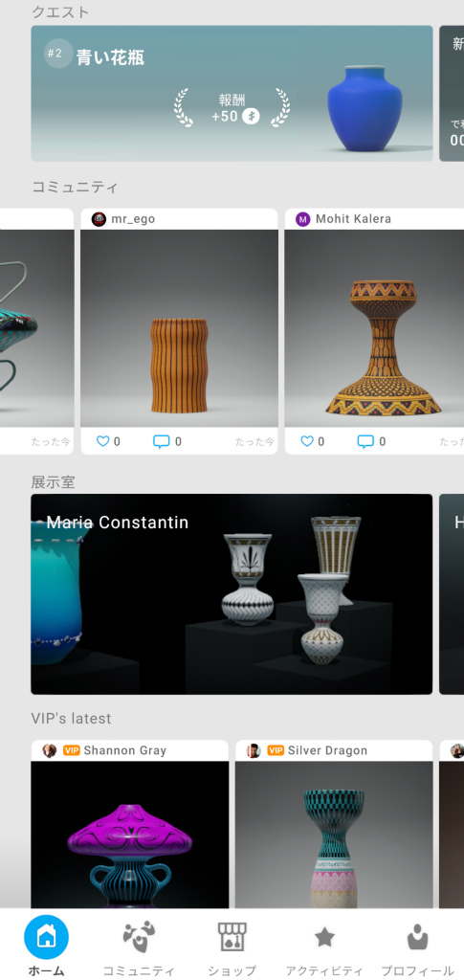Like mr_ego's vase with heart icon
This screenshot has height=980, width=464.
[x=103, y=441]
